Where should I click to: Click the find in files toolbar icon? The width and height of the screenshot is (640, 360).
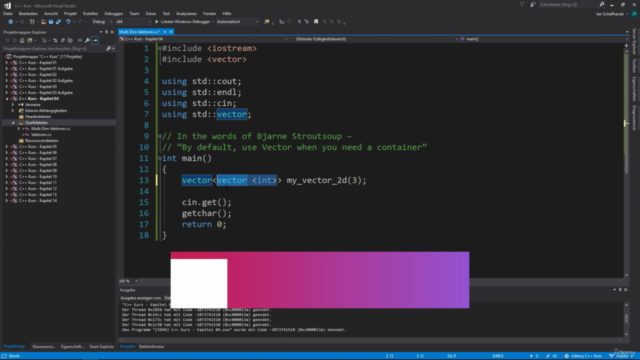(267, 22)
